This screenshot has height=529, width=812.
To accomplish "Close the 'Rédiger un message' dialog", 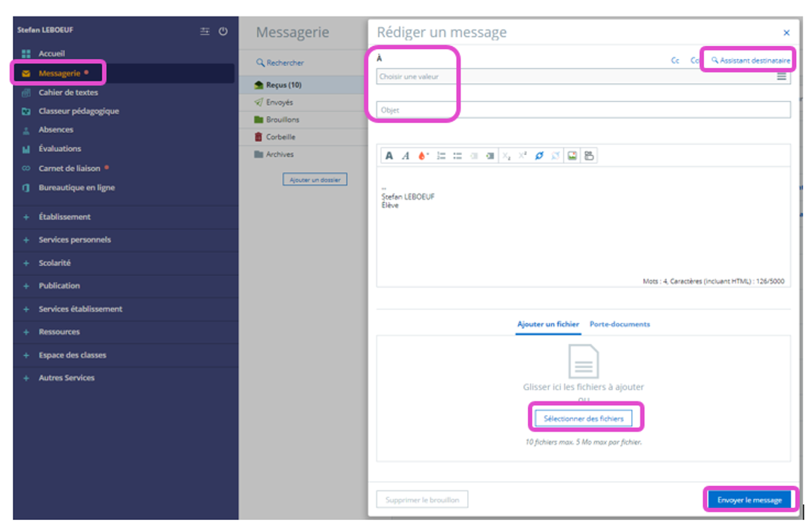I will point(786,32).
